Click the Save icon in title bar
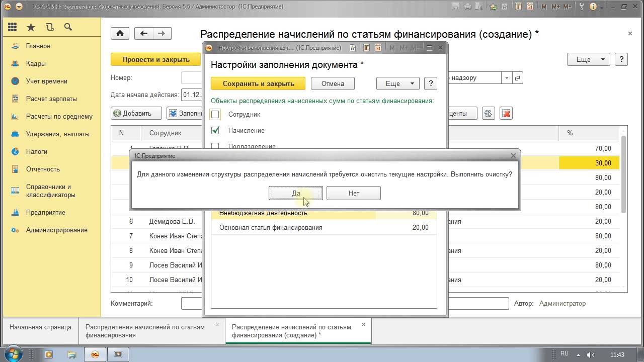 [x=456, y=7]
